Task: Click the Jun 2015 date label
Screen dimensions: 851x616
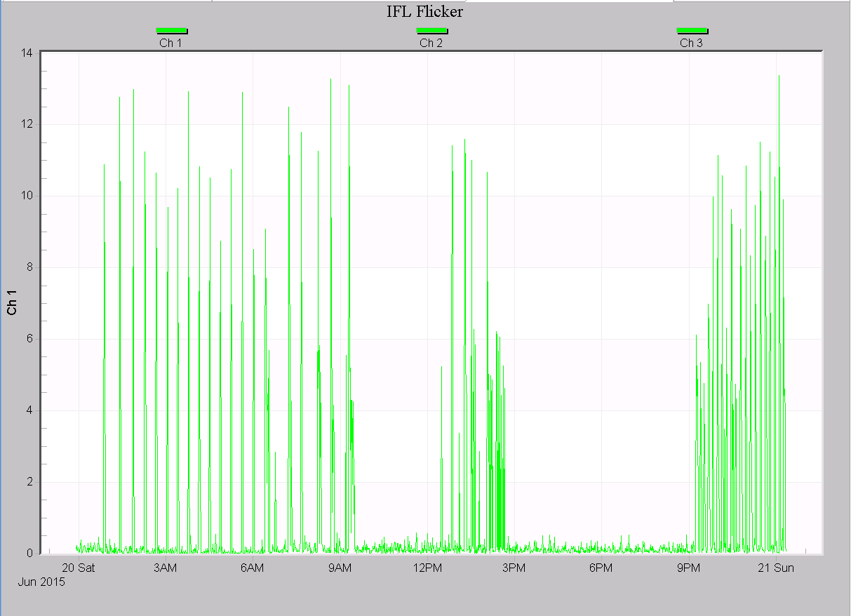Action: (41, 582)
